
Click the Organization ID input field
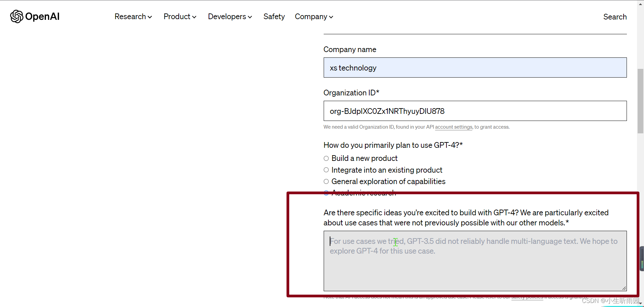(475, 111)
